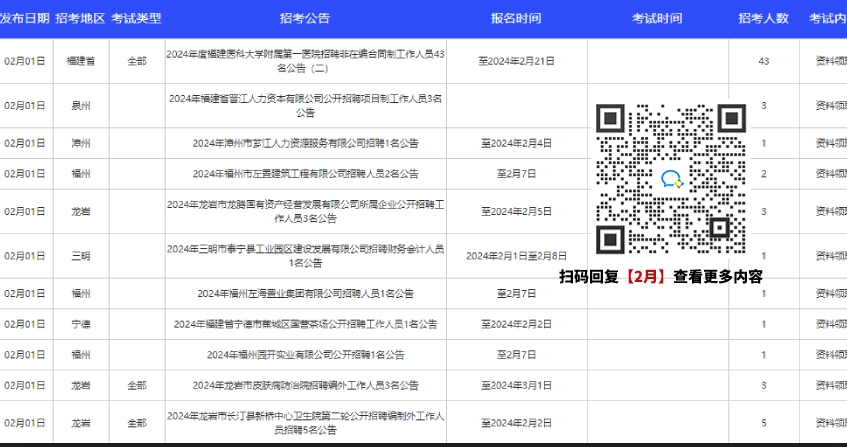847x447 pixels.
Task: Select 龙岩 region in the 皮肤病防治院 row
Action: 81,385
